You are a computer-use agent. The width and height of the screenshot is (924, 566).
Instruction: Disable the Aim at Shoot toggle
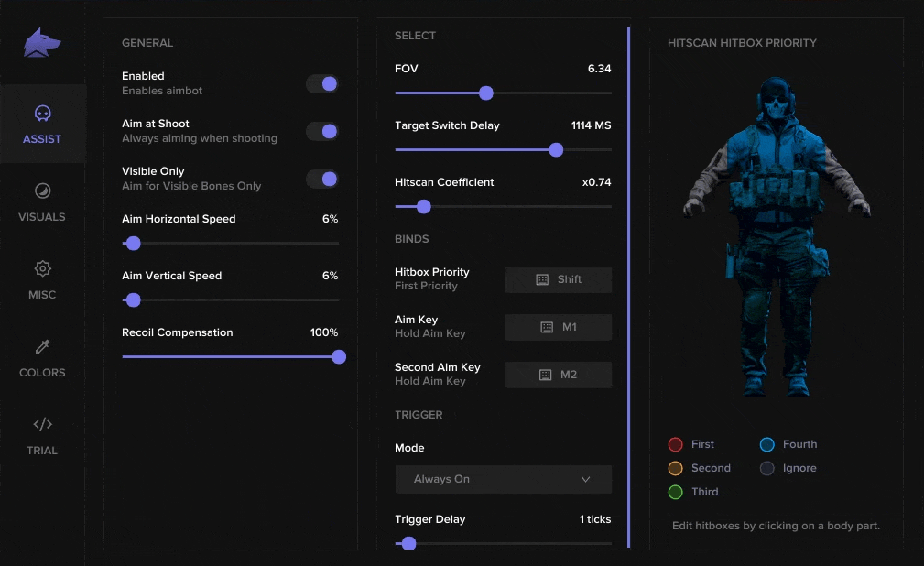(322, 131)
